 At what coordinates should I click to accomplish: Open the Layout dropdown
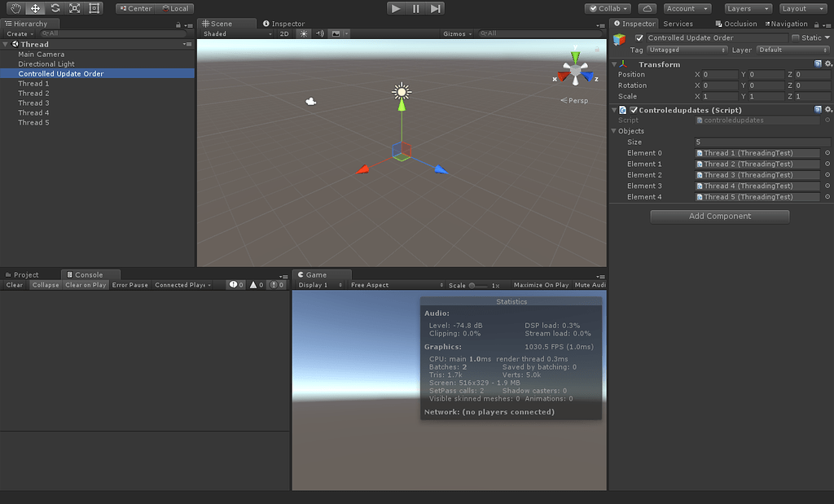click(x=801, y=8)
